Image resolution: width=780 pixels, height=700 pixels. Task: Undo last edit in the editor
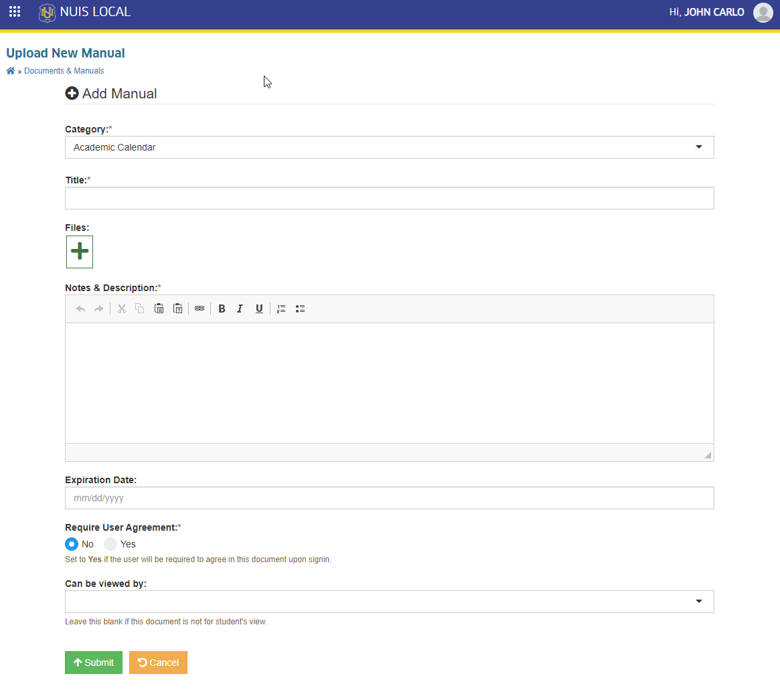click(x=80, y=309)
